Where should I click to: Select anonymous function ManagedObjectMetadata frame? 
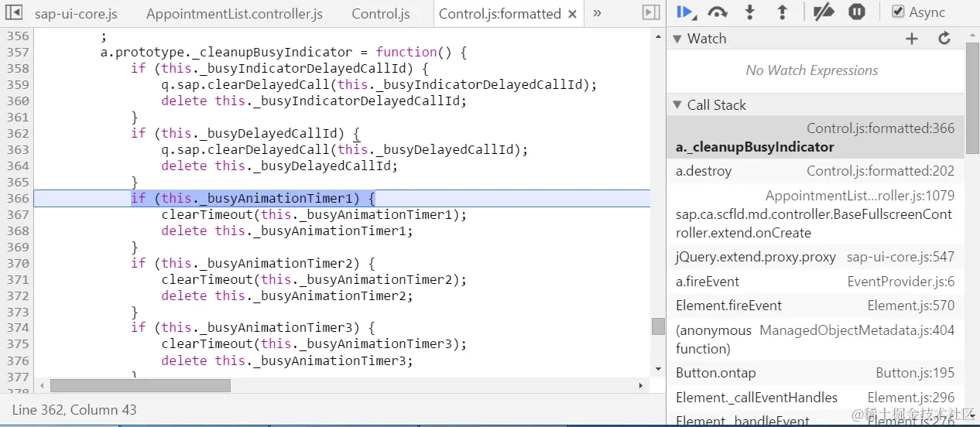(816, 340)
